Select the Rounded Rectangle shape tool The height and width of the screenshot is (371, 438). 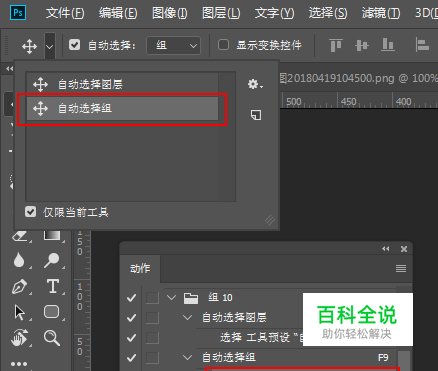(x=51, y=312)
